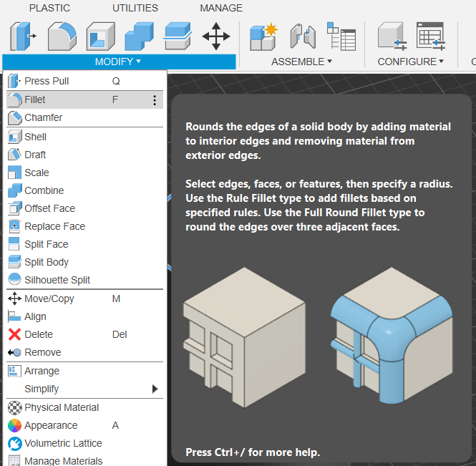Select the Split Body menu entry
This screenshot has height=466, width=476.
point(47,262)
